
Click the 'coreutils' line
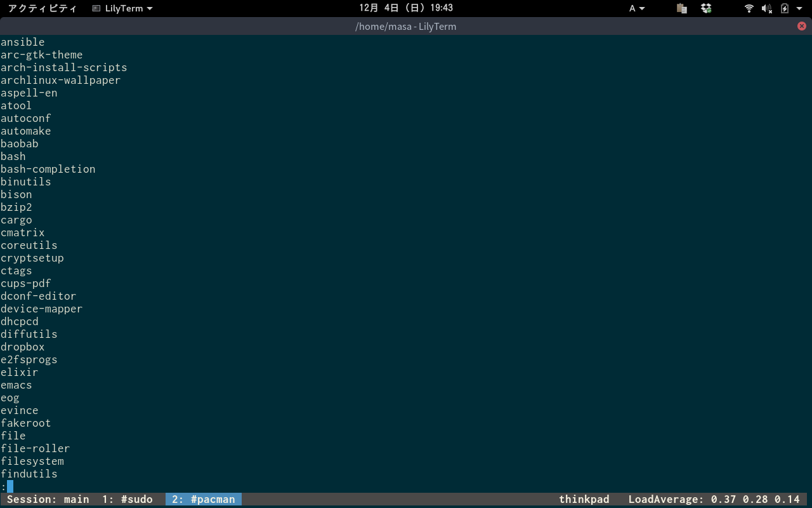coord(29,245)
